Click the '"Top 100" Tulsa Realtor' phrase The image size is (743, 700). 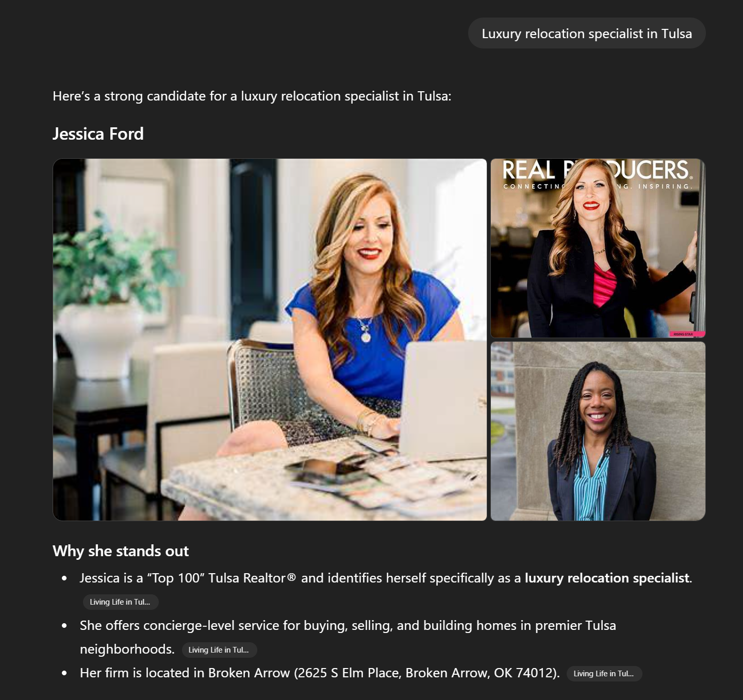(216, 578)
